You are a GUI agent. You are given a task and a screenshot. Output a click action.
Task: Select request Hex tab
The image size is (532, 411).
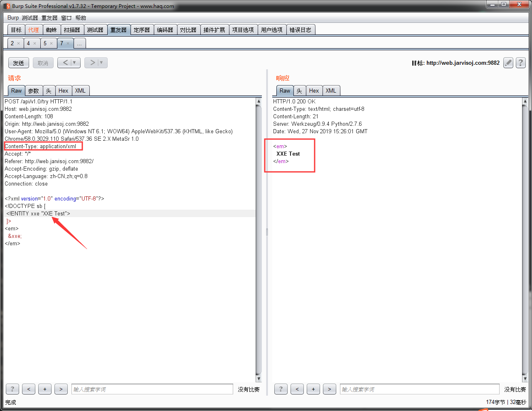[64, 91]
